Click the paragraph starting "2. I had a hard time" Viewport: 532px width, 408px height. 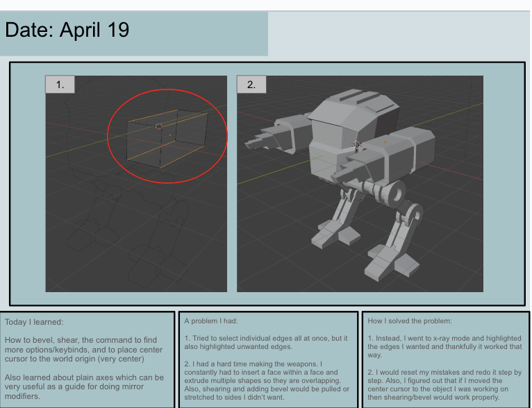pyautogui.click(x=267, y=380)
